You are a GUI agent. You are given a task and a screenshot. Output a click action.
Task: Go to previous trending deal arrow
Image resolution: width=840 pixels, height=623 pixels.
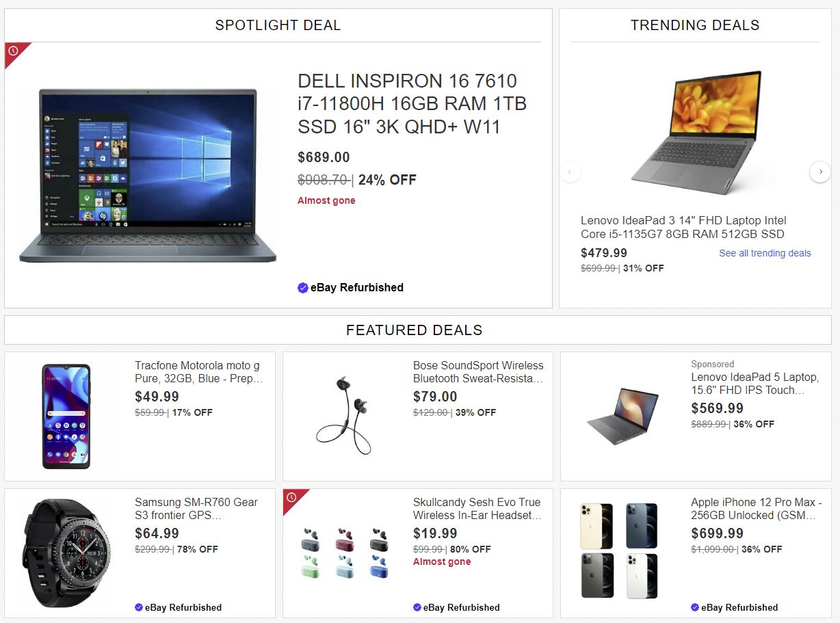tap(570, 172)
